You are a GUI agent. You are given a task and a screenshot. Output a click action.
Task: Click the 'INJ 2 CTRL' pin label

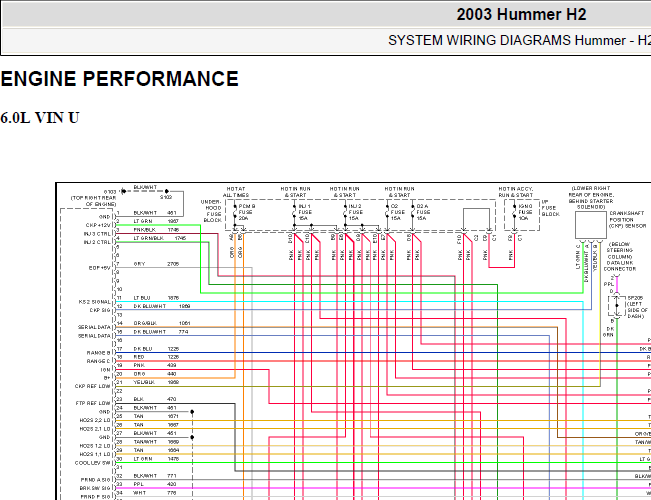(x=97, y=242)
